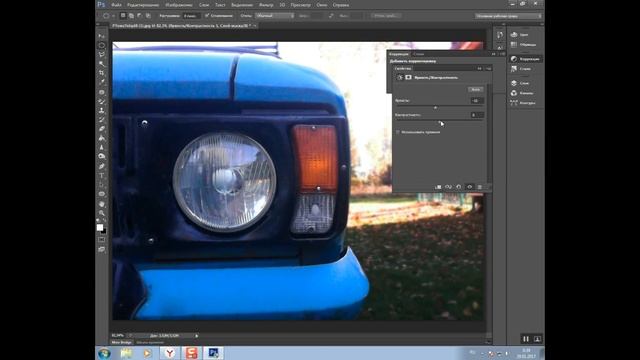Screen dimensions: 640x360
Task: Select the Eyedropper tool
Action: point(101,82)
